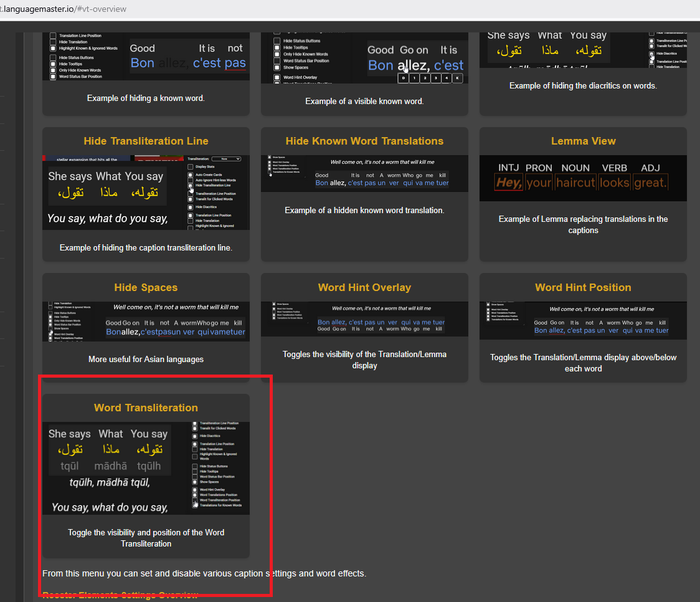Click the Hide Transliteration Line heading

pos(146,141)
